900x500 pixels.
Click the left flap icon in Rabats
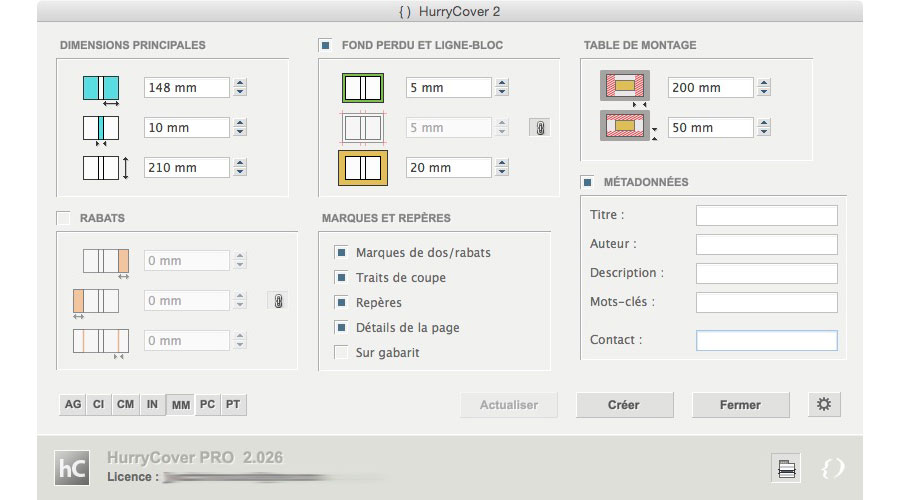coord(96,303)
